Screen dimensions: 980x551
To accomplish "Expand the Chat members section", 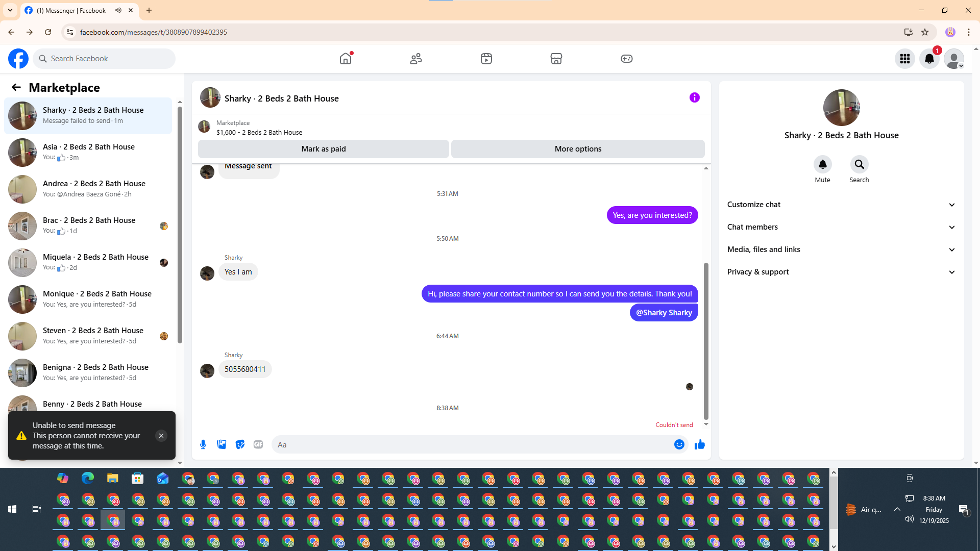I will click(841, 227).
